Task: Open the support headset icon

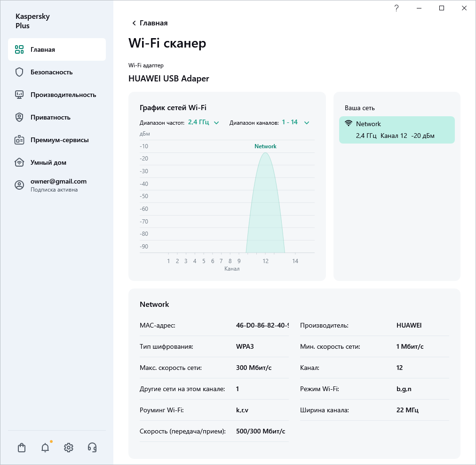Action: pyautogui.click(x=92, y=448)
